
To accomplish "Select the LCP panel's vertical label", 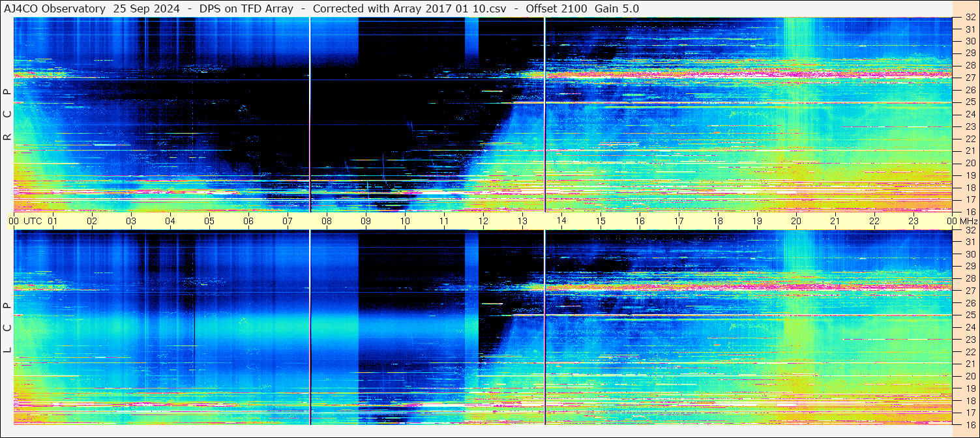I will click(8, 328).
